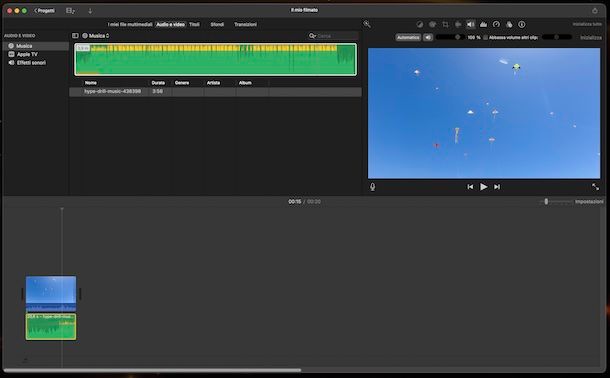Mute the clip with the speaker button

(428, 37)
